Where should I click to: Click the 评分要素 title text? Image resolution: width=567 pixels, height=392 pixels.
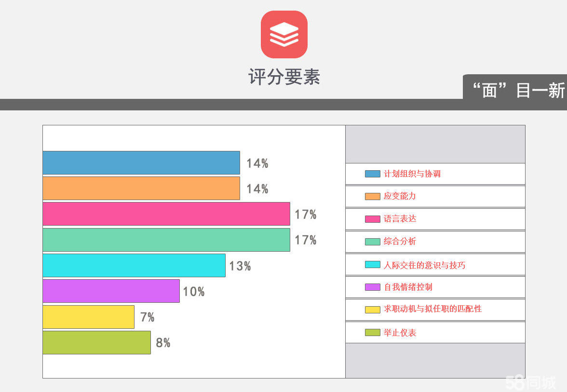[284, 77]
